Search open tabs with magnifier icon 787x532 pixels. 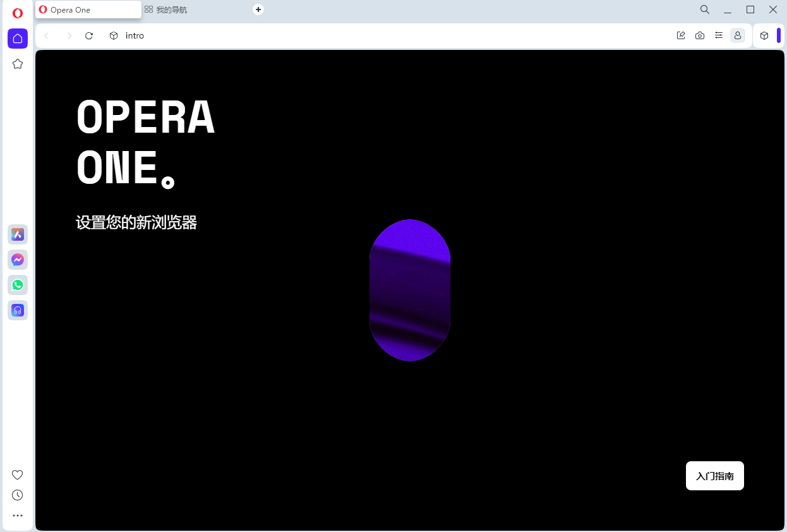click(x=705, y=9)
